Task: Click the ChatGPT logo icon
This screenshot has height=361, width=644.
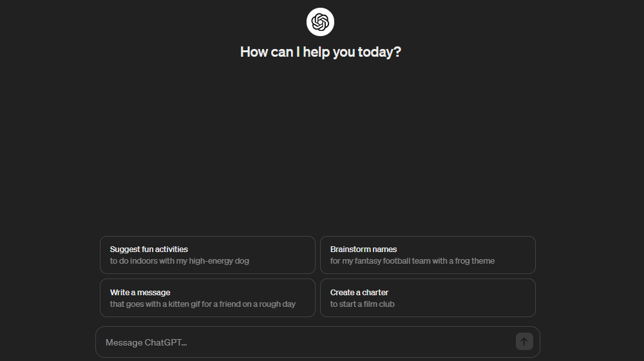Action: click(x=320, y=22)
